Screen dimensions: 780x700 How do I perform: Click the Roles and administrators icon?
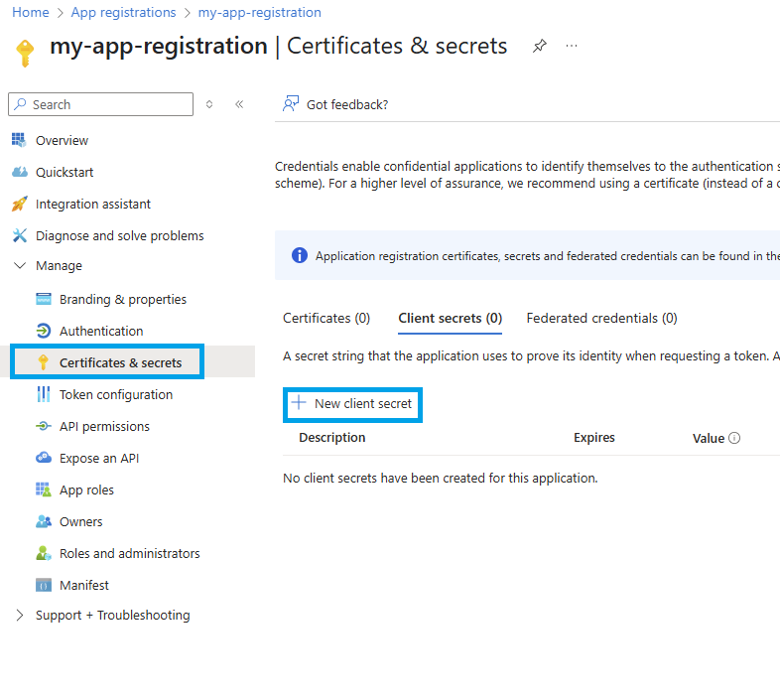pos(44,553)
